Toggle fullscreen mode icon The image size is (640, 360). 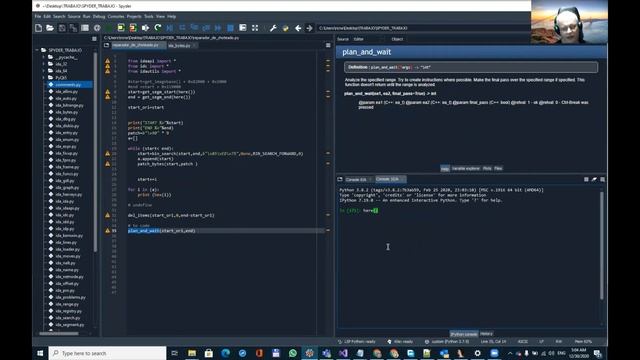point(255,28)
